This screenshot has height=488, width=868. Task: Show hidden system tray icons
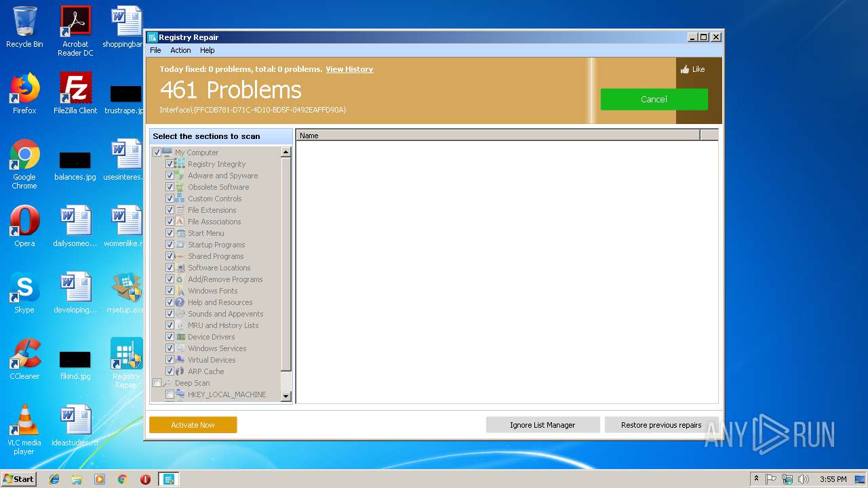pyautogui.click(x=756, y=479)
